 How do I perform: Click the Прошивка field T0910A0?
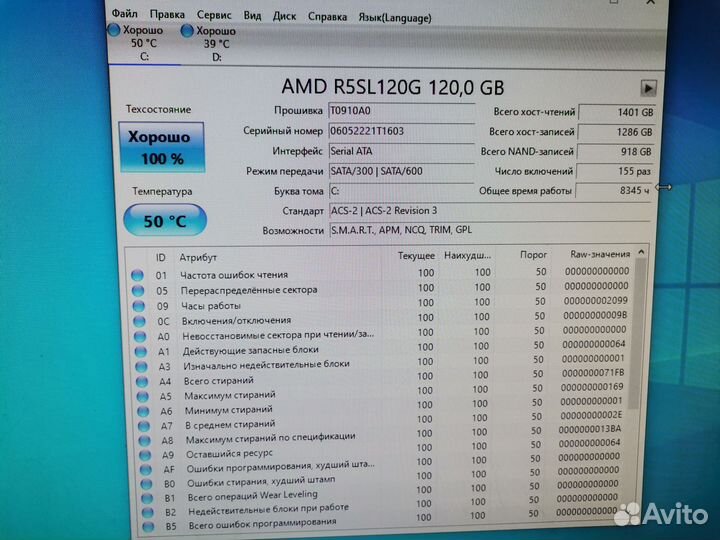[x=402, y=111]
